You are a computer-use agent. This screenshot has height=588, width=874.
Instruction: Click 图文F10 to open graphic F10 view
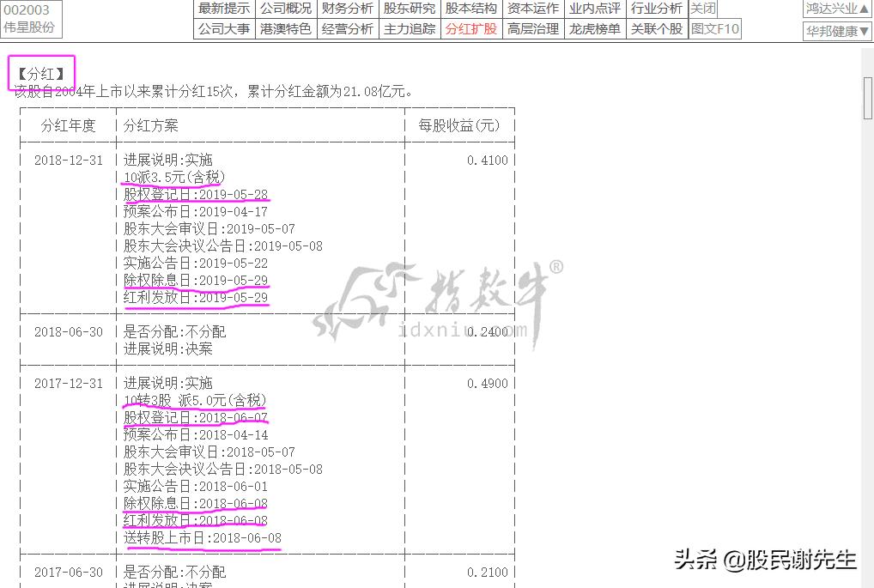point(715,27)
